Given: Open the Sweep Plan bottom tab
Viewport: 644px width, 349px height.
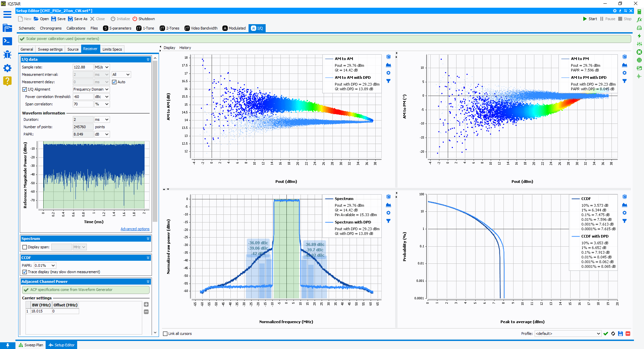Looking at the screenshot, I should 31,345.
